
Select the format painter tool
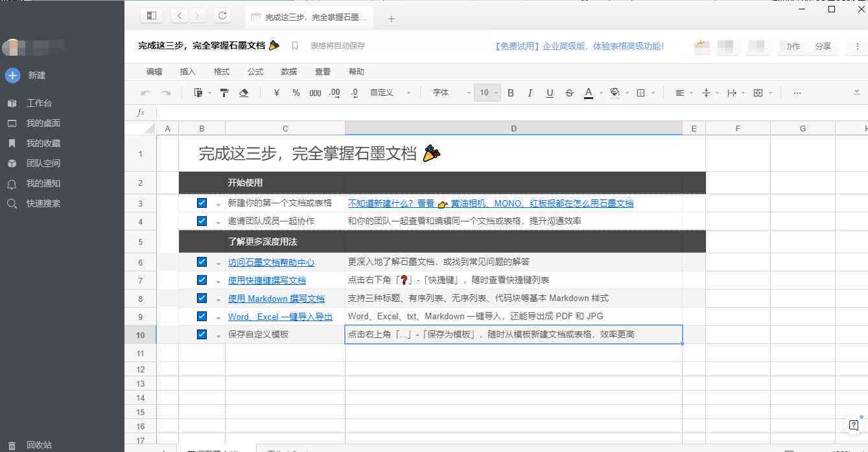pos(224,93)
